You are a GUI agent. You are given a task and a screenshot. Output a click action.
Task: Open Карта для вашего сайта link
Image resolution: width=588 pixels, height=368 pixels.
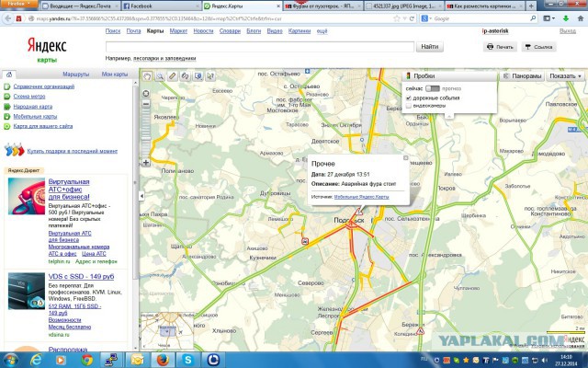click(x=43, y=126)
